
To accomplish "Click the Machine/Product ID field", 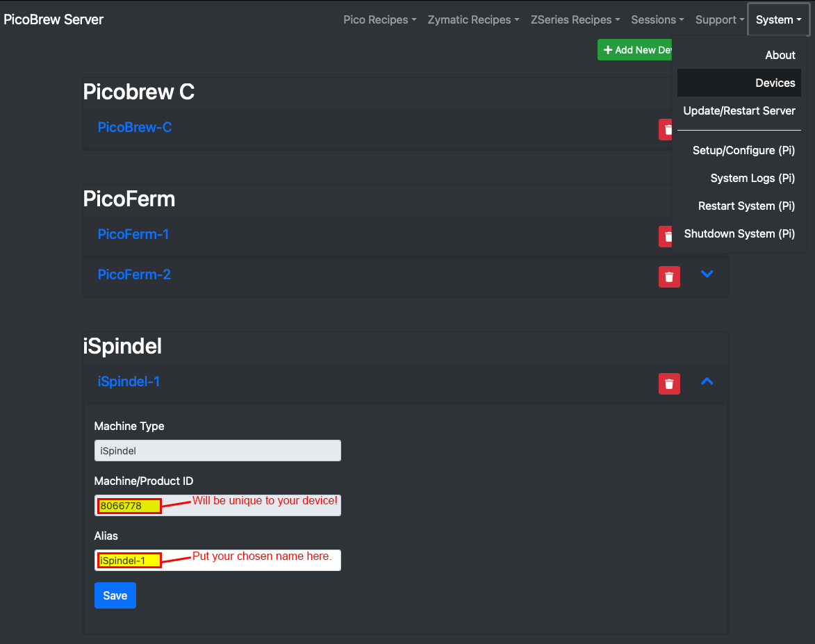I will pyautogui.click(x=217, y=505).
